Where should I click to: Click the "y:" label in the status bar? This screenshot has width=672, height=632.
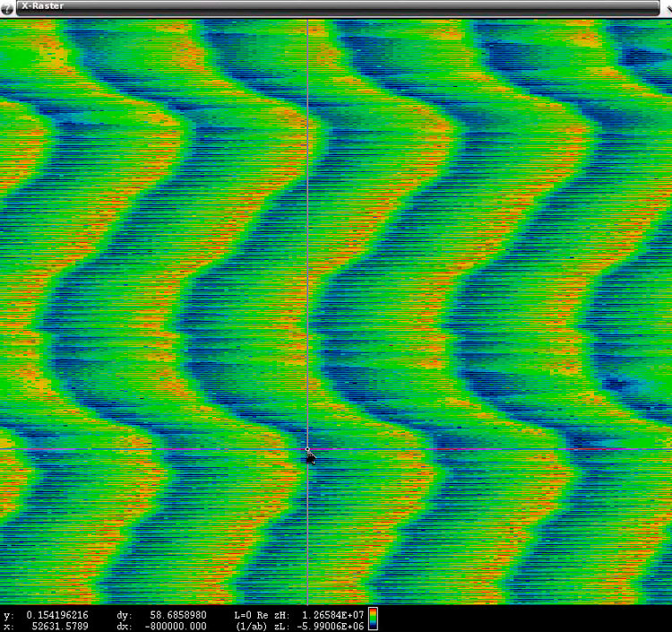tap(9, 615)
